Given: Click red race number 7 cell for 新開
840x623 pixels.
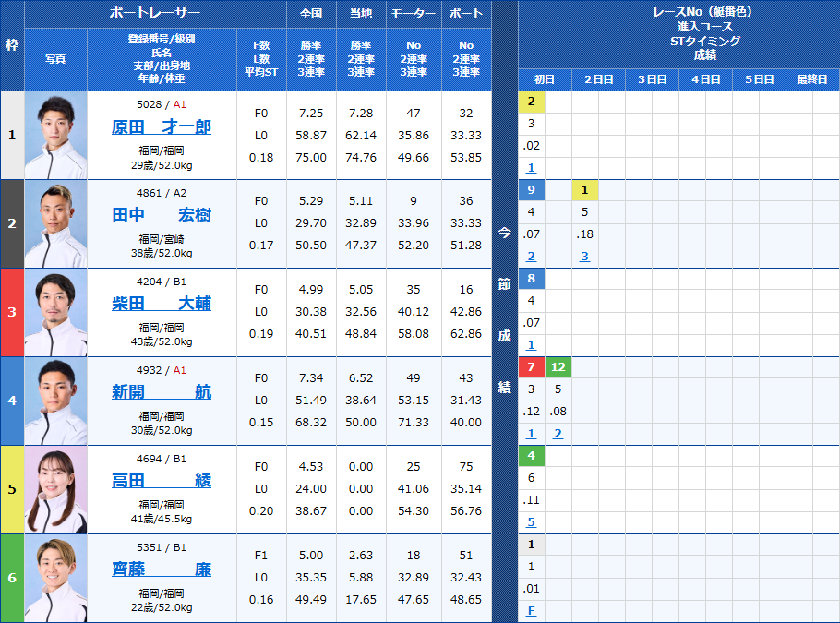Looking at the screenshot, I should 532,367.
